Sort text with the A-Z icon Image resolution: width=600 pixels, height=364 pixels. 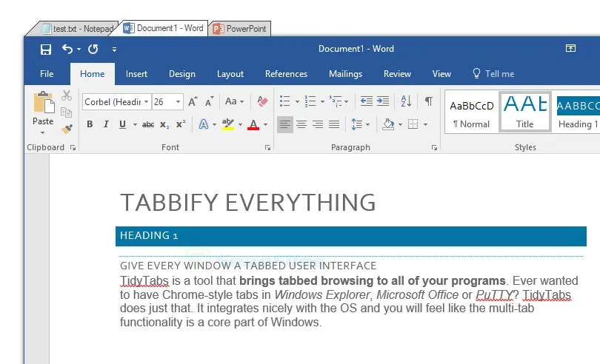[x=406, y=101]
